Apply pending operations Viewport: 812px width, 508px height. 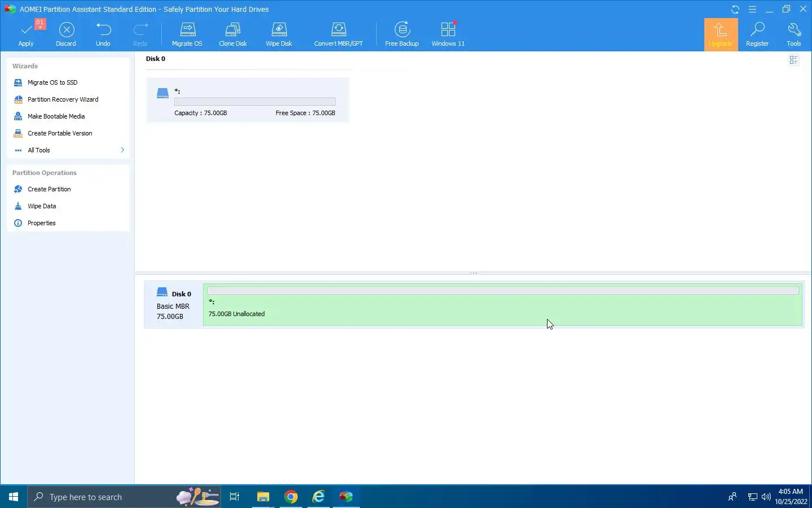pos(26,34)
